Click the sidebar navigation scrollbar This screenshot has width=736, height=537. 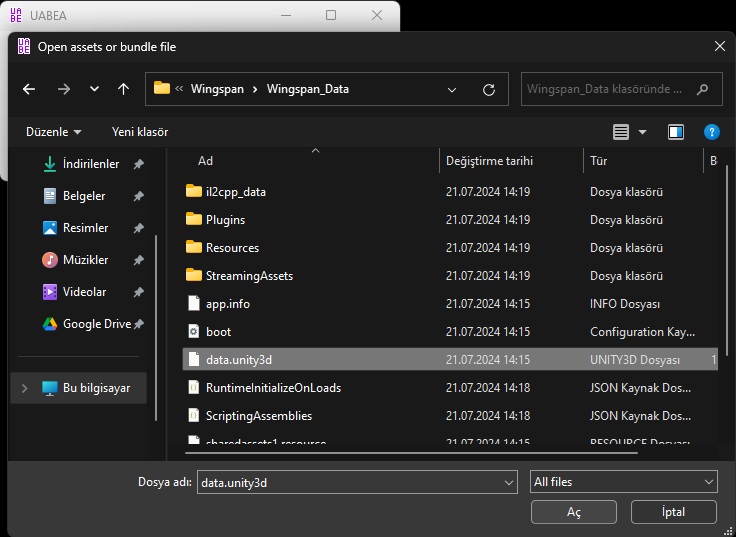point(156,328)
